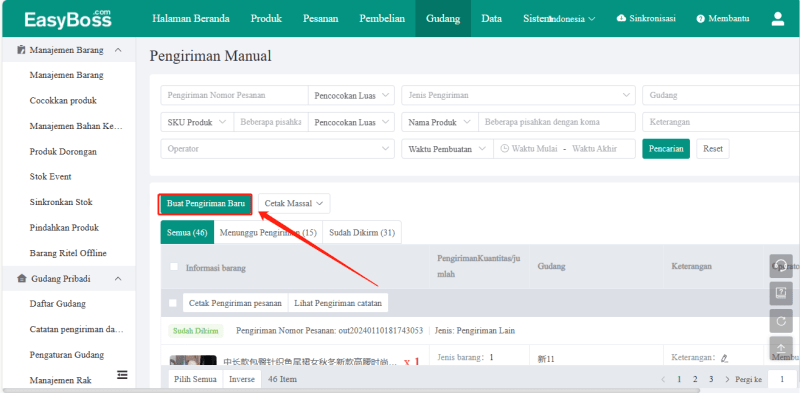Tick the checkbox beside Cetak Pengiriman pesanan

click(173, 303)
